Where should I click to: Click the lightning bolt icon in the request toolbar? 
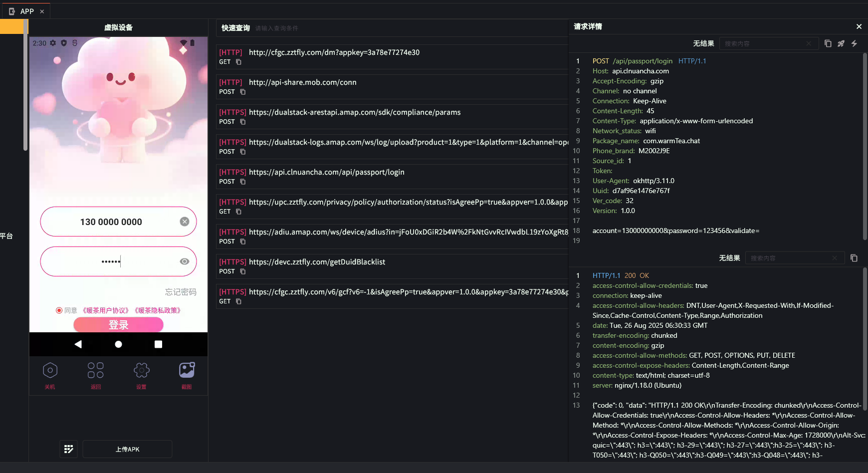[x=854, y=43]
